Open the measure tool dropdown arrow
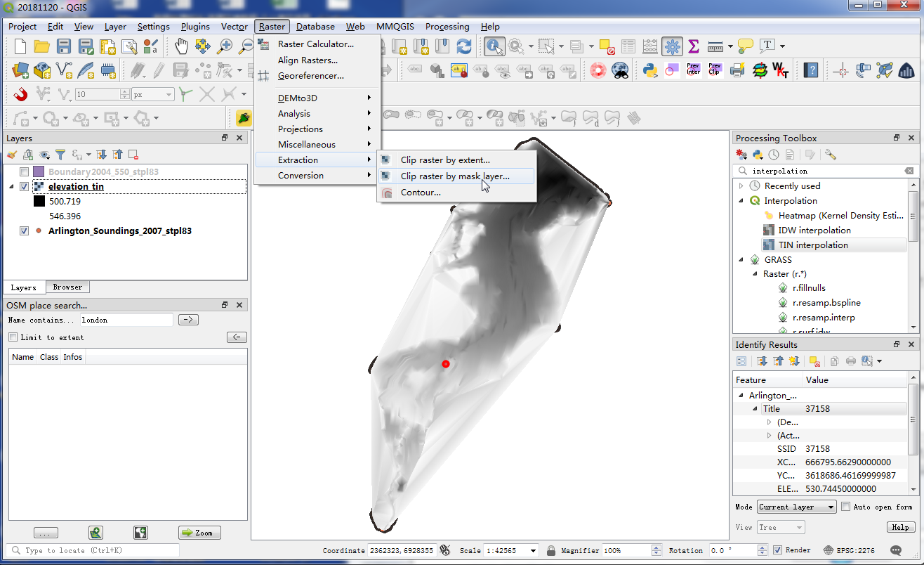The image size is (924, 565). (730, 46)
